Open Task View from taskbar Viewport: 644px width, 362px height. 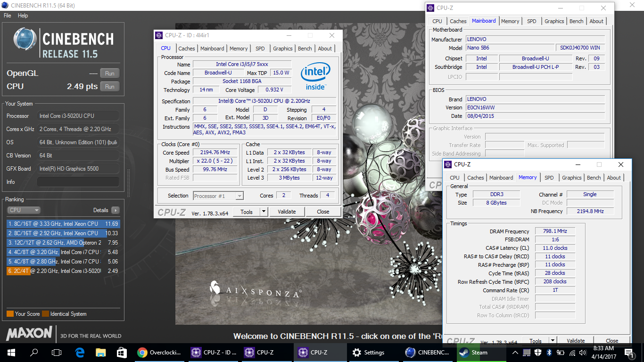[57, 352]
